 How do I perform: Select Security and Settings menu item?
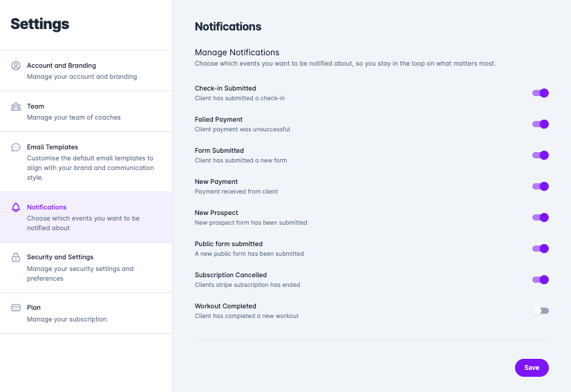click(86, 268)
